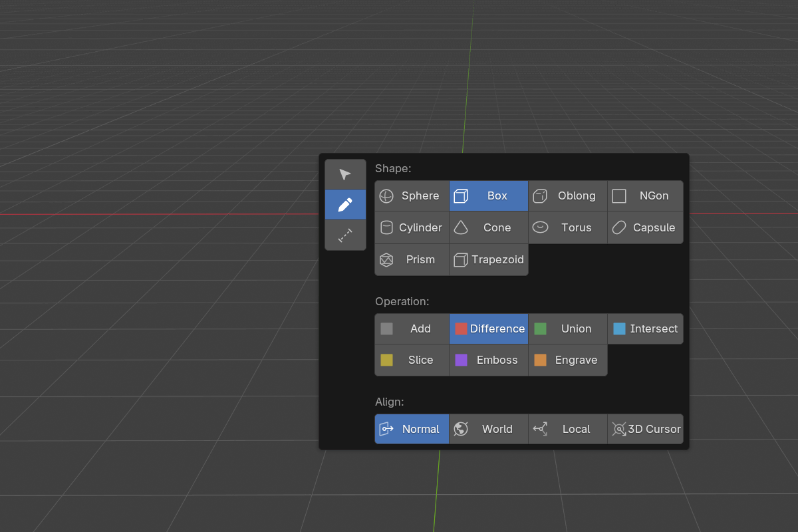
Task: Set operation to Add
Action: pyautogui.click(x=412, y=329)
